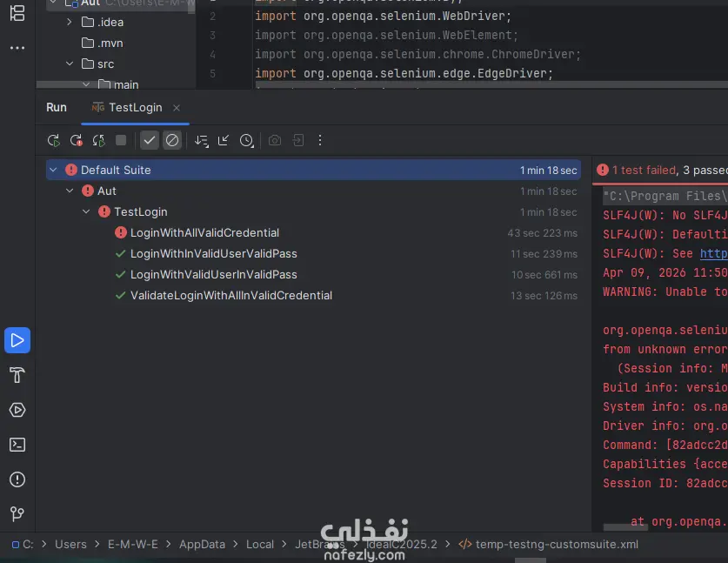Click the Stop run square button
728x563 pixels.
pos(121,140)
